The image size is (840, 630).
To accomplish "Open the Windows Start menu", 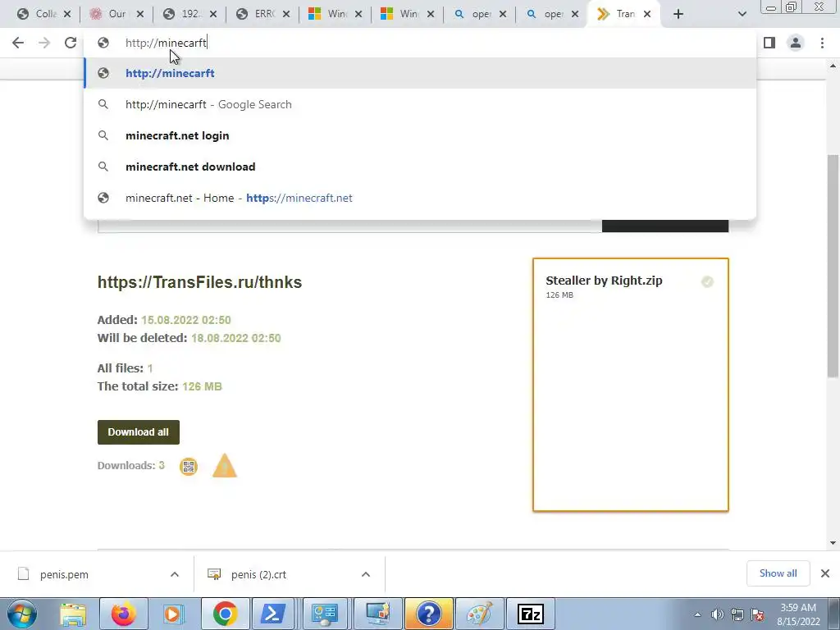I will pos(21,614).
